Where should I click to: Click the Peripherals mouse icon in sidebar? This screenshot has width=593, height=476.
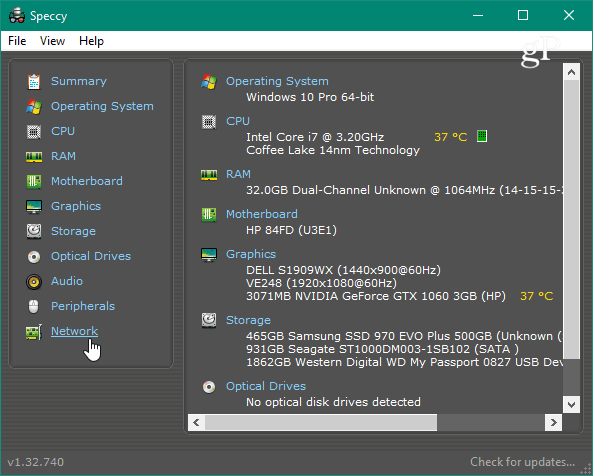click(x=34, y=307)
